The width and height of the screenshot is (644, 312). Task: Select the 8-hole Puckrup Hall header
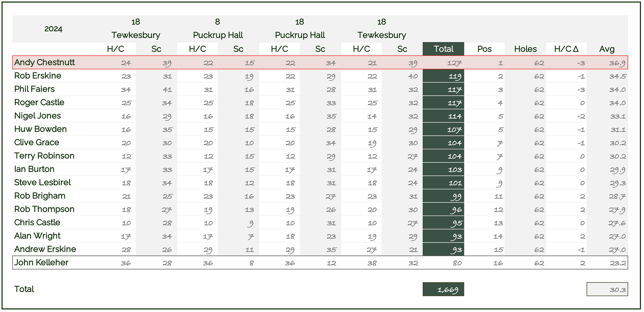point(218,35)
